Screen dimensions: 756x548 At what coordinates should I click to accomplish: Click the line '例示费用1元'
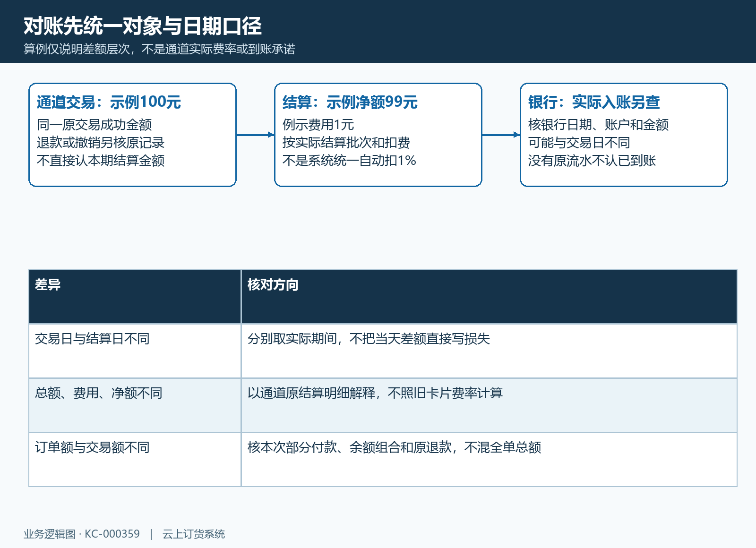point(318,125)
